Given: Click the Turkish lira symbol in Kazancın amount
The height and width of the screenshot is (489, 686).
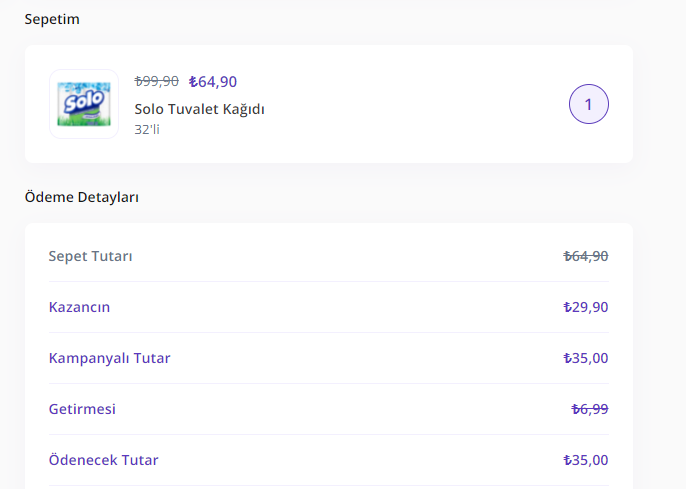Looking at the screenshot, I should pos(568,307).
